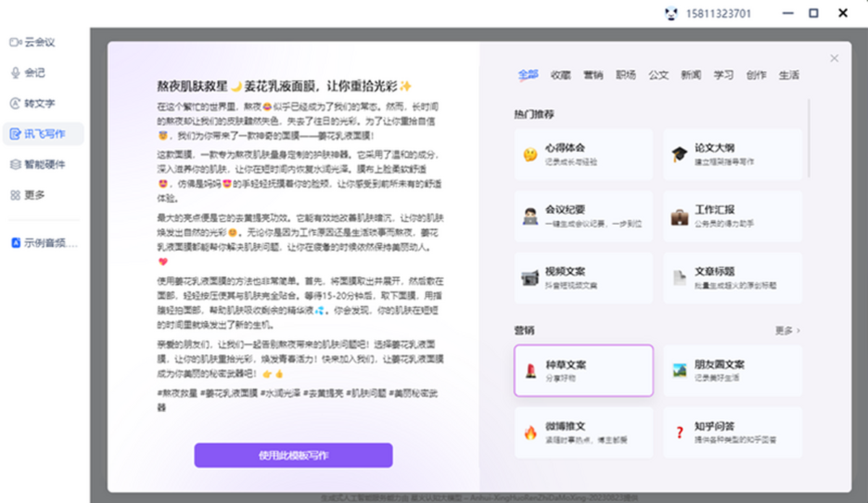Click the template list vertical scrollbar
The height and width of the screenshot is (503, 868).
coord(809,137)
